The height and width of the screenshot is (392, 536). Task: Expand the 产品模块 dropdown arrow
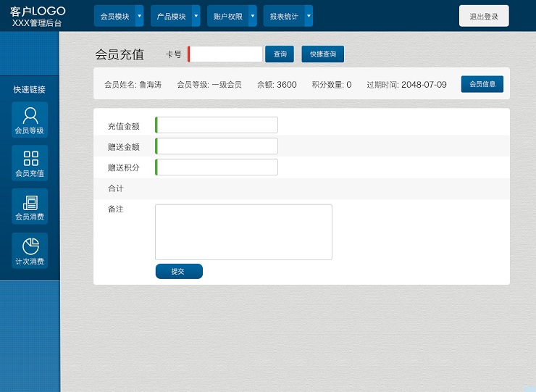(196, 16)
